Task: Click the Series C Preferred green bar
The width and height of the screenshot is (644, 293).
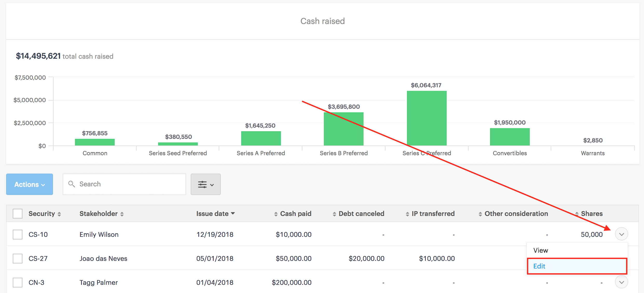Action: click(427, 118)
